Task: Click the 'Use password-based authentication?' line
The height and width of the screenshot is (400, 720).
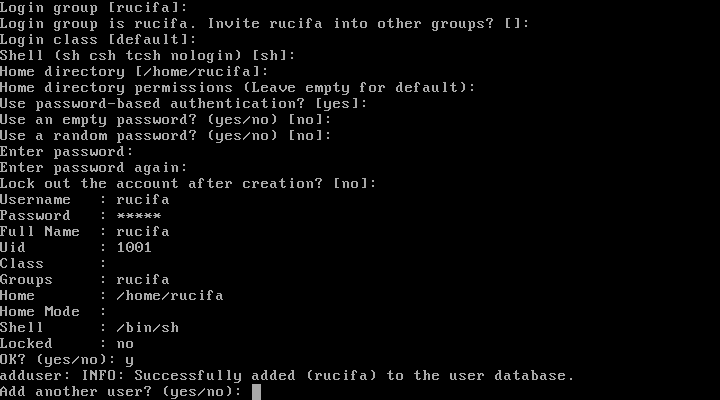Action: [184, 104]
